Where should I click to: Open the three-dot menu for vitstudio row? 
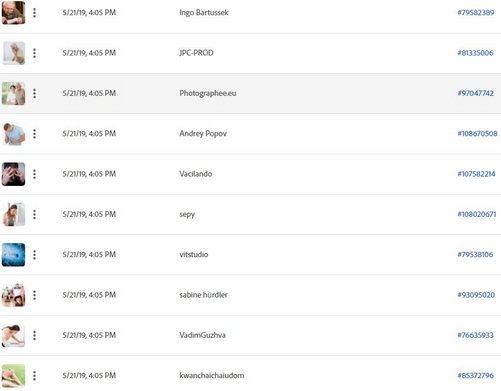34,255
